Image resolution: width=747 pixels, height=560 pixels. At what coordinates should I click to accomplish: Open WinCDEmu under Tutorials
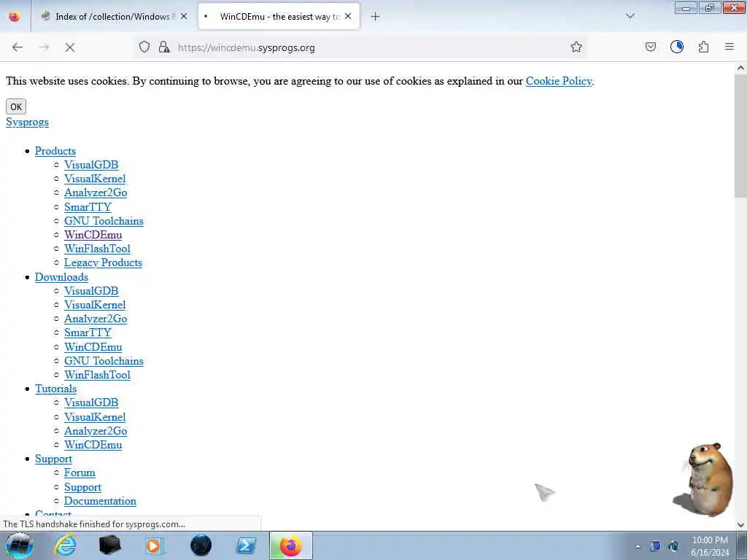93,445
